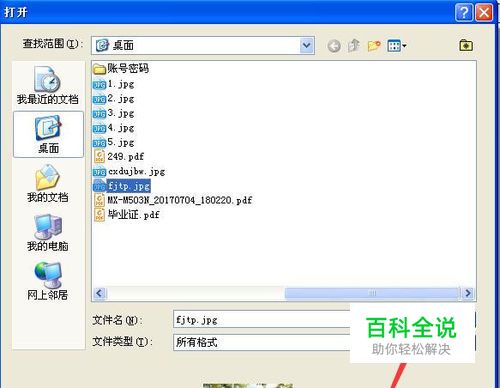Open the 账号密码 folder

[121, 69]
